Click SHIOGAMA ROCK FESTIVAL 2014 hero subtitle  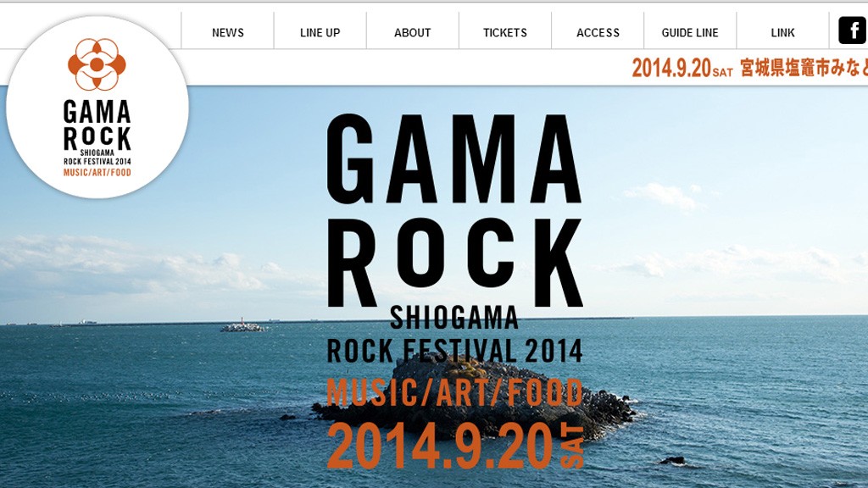pyautogui.click(x=454, y=334)
